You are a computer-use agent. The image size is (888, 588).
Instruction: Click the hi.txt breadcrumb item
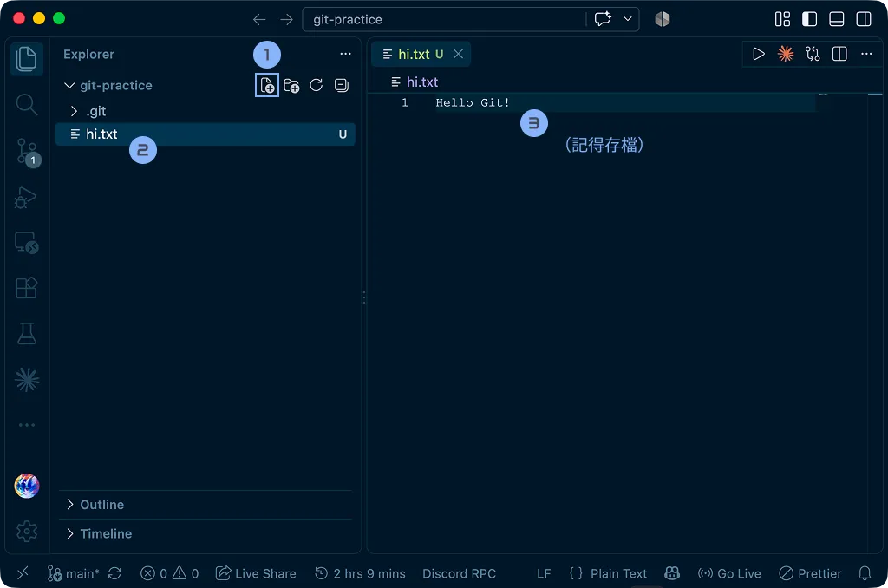coord(415,82)
